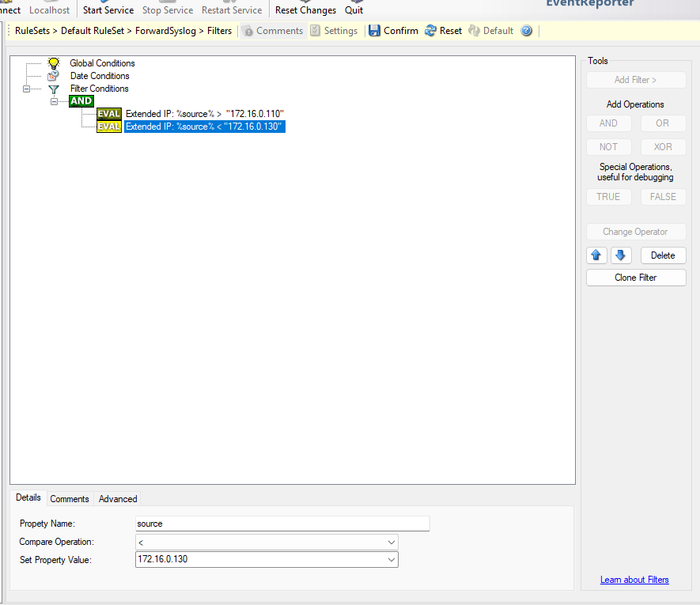The image size is (700, 605).
Task: Select the Global Conditions lightbulb icon
Action: (54, 63)
